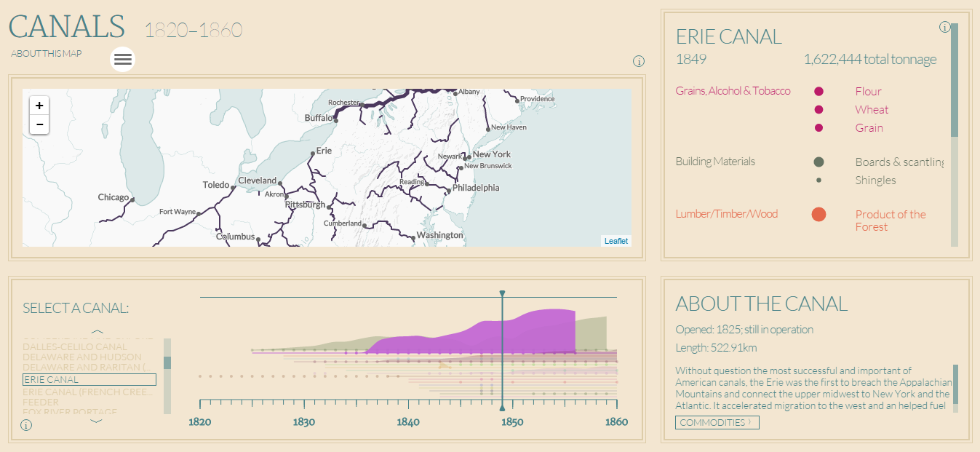Click Cleveland on the map
Screen dimensions: 980x452
258,181
